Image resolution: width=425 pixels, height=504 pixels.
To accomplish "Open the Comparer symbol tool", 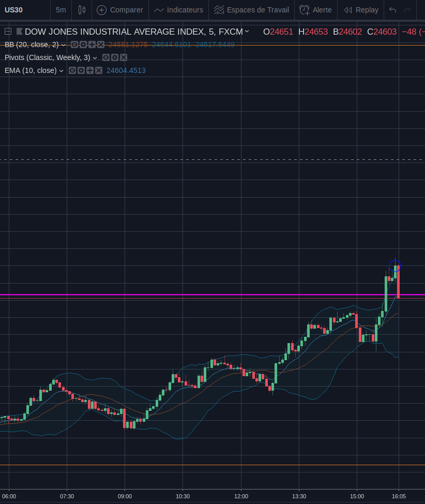I will (120, 10).
